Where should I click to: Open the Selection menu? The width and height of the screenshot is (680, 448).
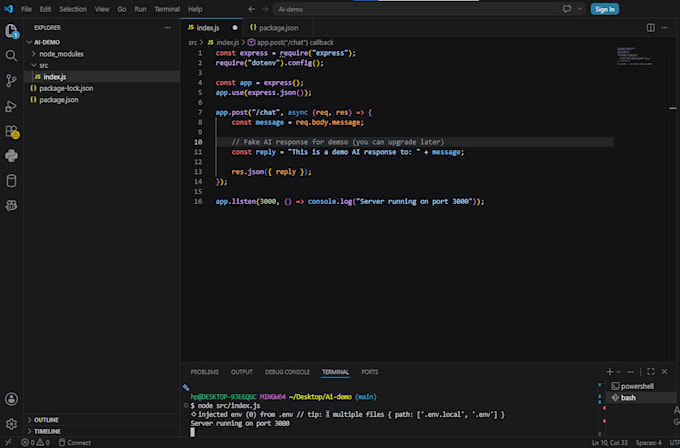(x=73, y=9)
